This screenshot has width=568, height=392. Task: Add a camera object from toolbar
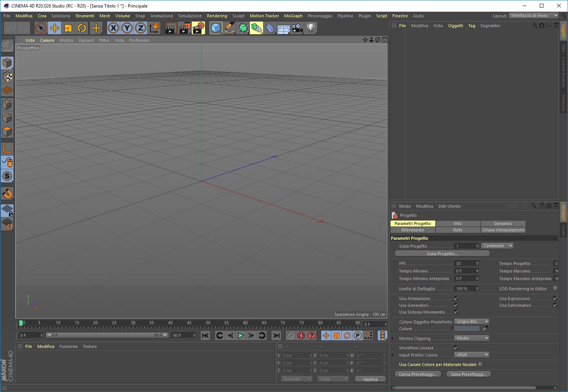pyautogui.click(x=297, y=28)
